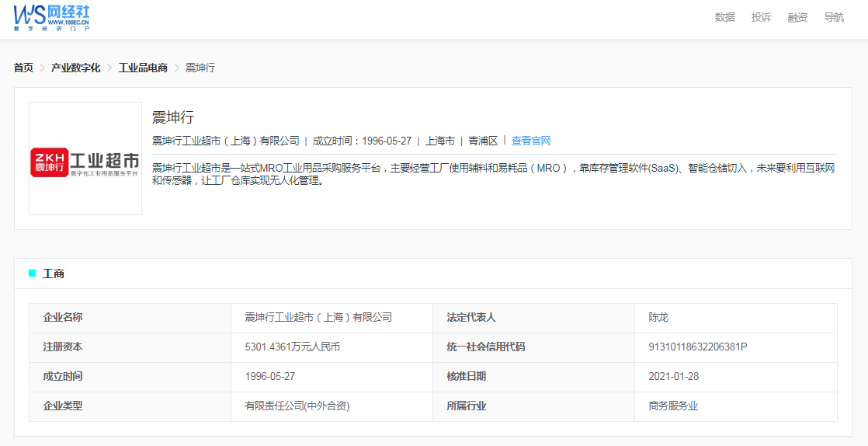This screenshot has width=868, height=446.
Task: Click the 所属行业 label cell
Action: [x=533, y=406]
